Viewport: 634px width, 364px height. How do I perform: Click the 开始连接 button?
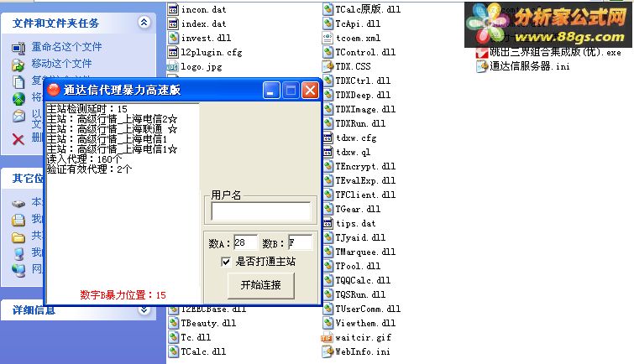click(261, 285)
